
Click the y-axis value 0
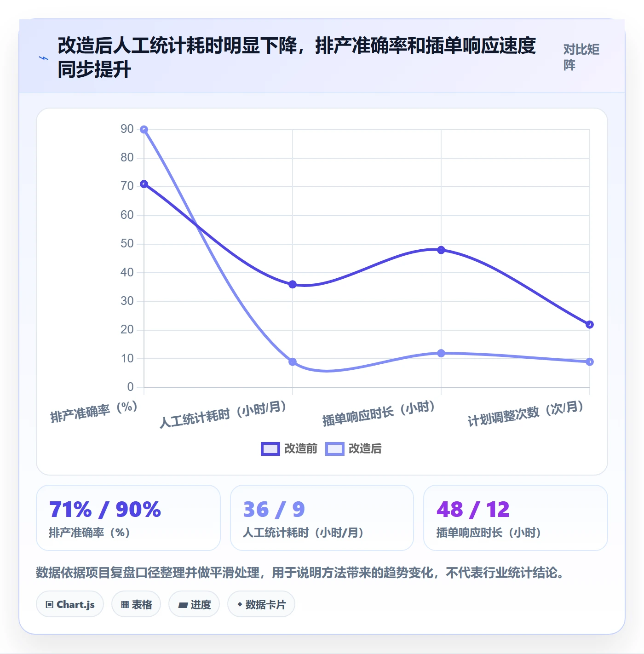pos(131,387)
